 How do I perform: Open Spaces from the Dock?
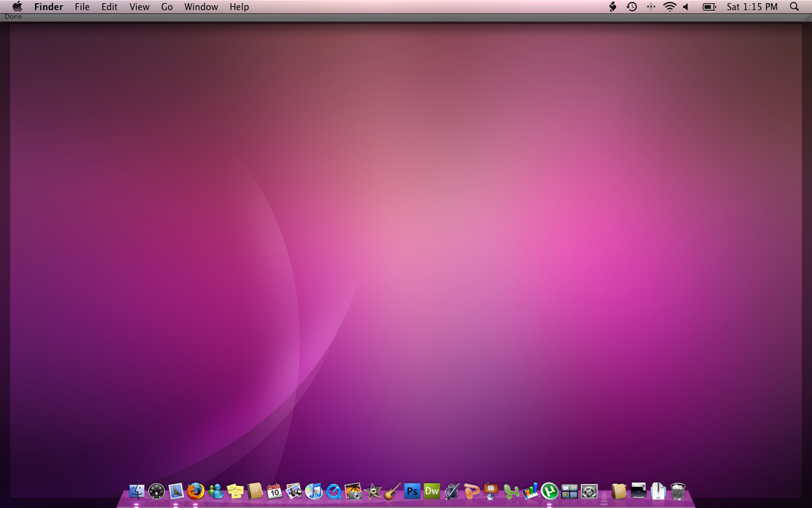coord(570,491)
